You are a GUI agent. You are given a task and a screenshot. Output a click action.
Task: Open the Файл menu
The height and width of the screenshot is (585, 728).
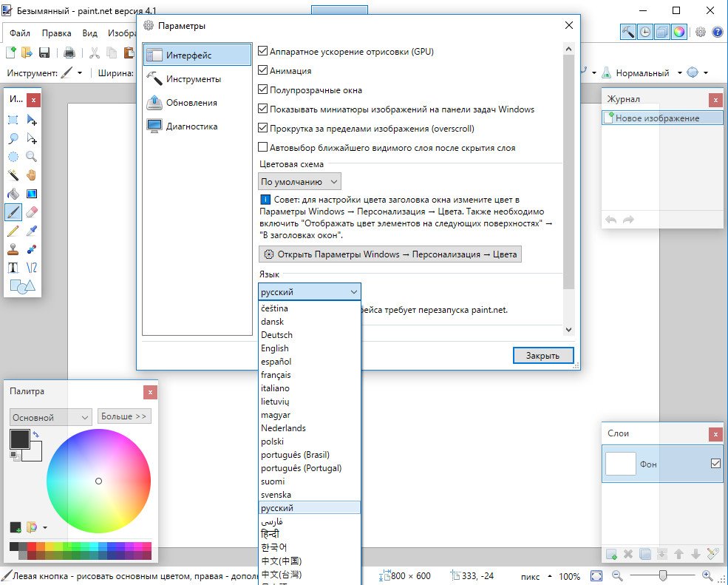[20, 33]
